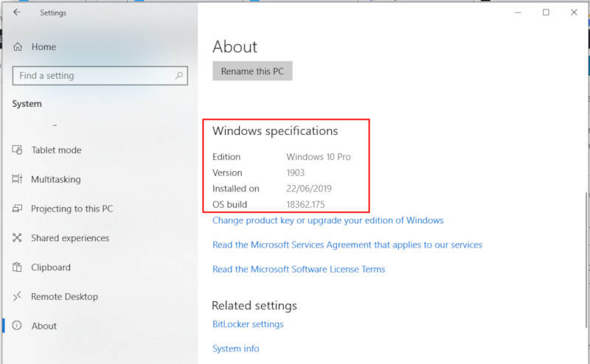Open Tablet mode settings
Image resolution: width=590 pixels, height=364 pixels.
[x=56, y=150]
